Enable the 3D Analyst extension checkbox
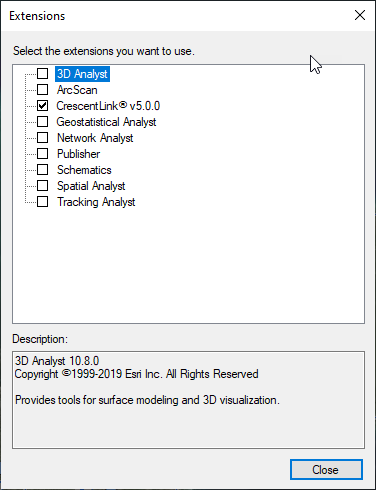Screen dimensions: 376x490 42,74
